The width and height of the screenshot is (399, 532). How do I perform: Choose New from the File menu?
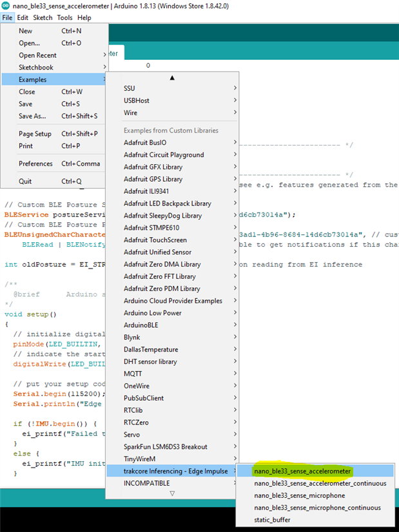click(54, 31)
